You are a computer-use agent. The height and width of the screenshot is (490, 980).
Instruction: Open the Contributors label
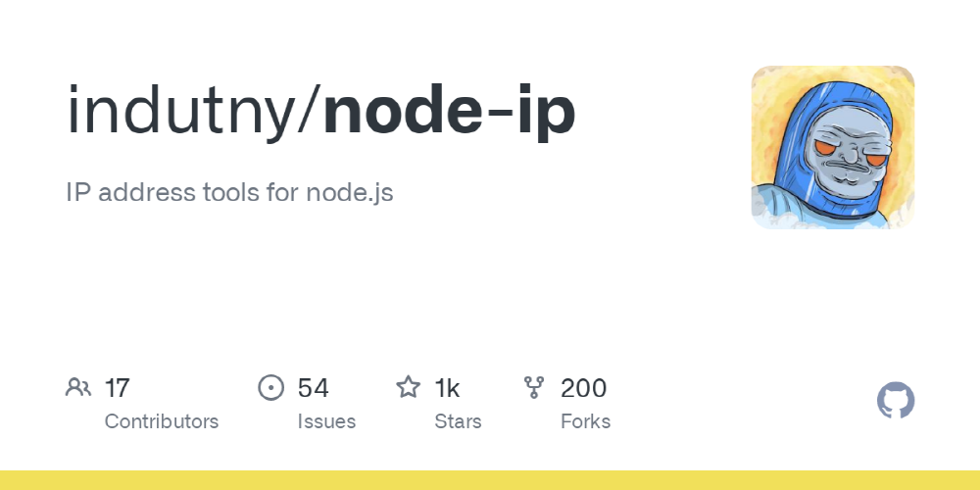tap(162, 421)
